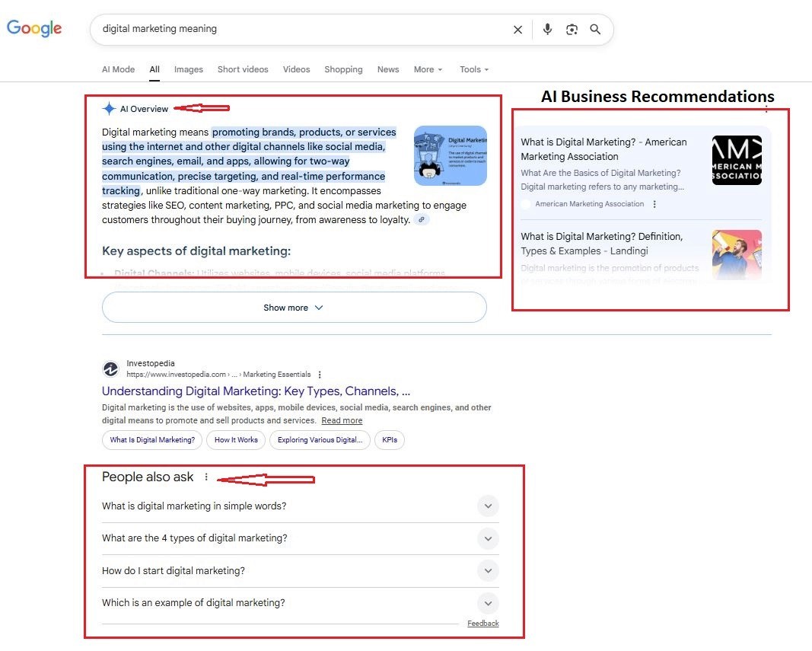Image resolution: width=812 pixels, height=651 pixels.
Task: Click the search magnifier icon
Action: (x=596, y=29)
